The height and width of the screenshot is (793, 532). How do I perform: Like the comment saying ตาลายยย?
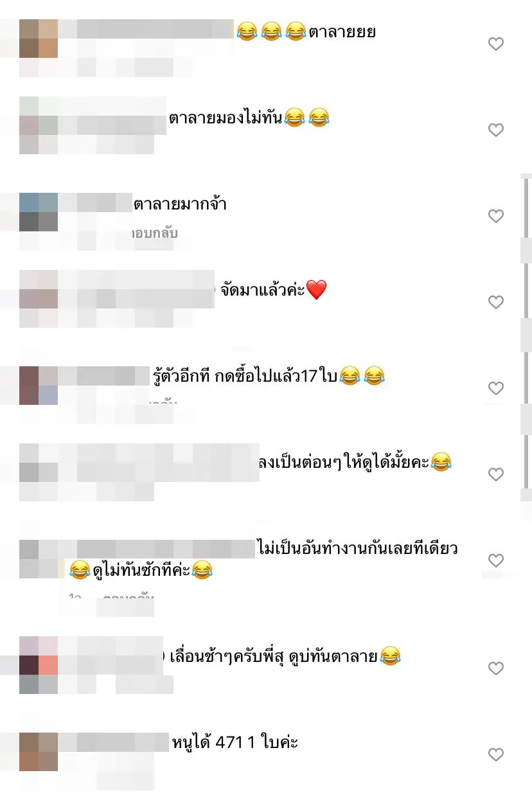pos(496,44)
